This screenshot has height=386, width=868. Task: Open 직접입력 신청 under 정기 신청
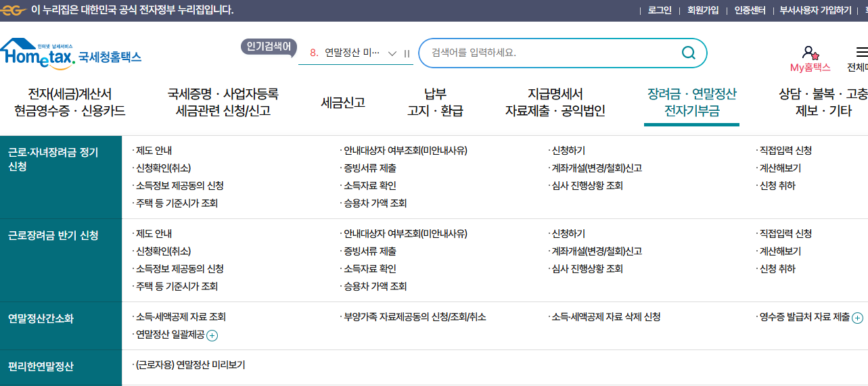pos(785,151)
